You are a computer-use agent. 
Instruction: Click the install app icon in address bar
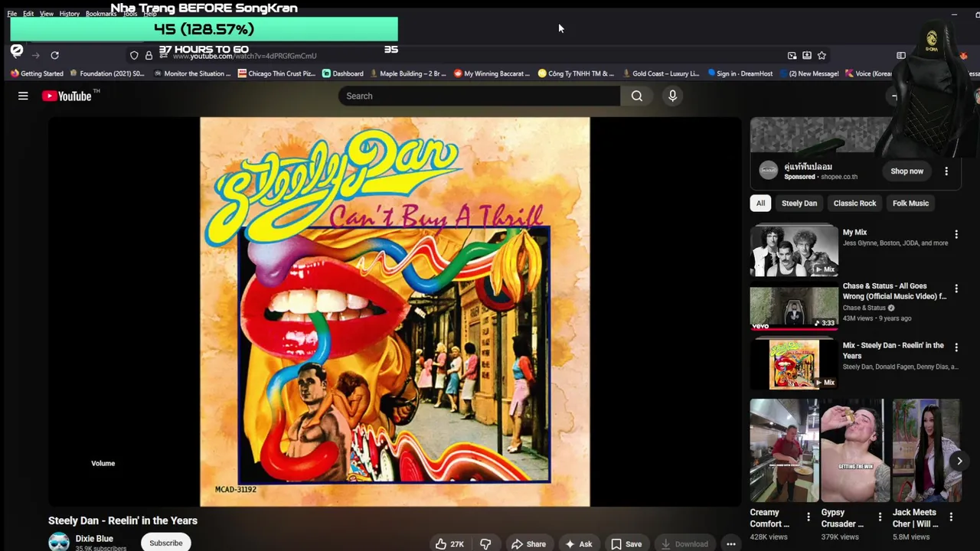click(x=806, y=55)
